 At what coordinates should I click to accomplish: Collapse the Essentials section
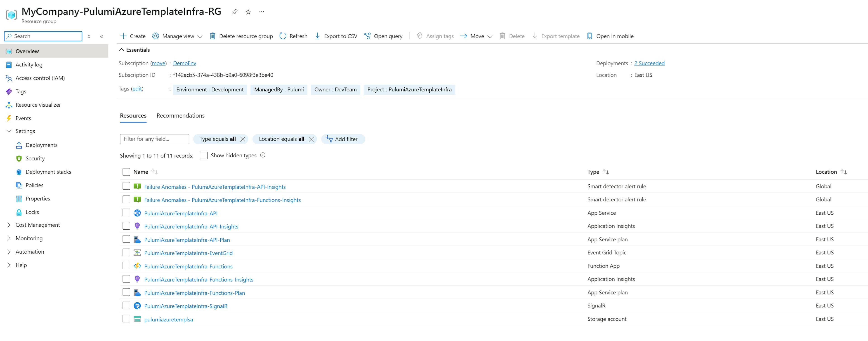[122, 49]
